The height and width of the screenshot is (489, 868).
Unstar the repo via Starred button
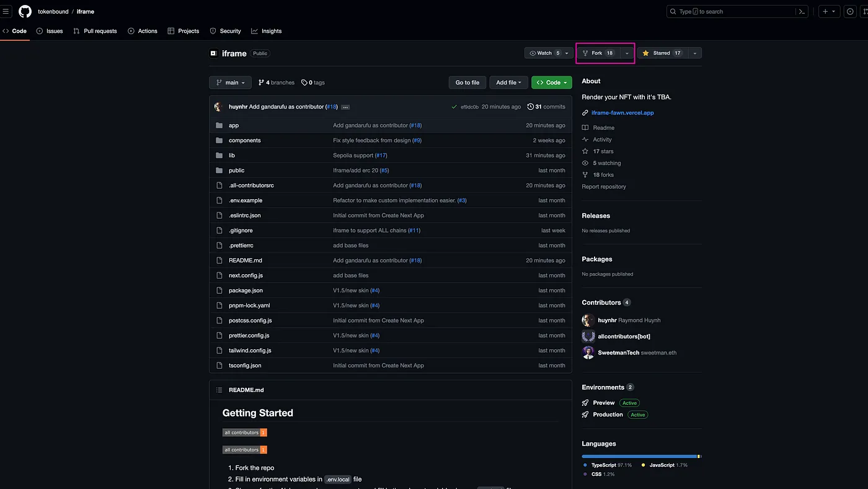(663, 53)
